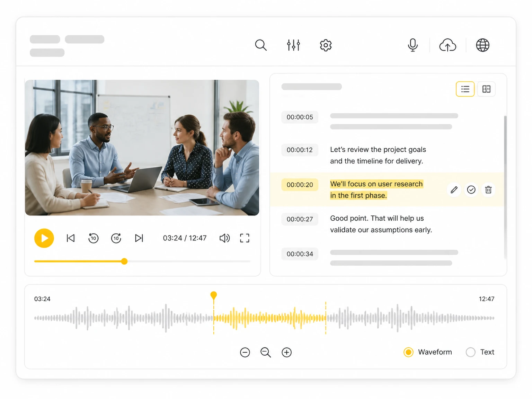532x399 pixels.
Task: Open the globe language icon
Action: (x=482, y=45)
